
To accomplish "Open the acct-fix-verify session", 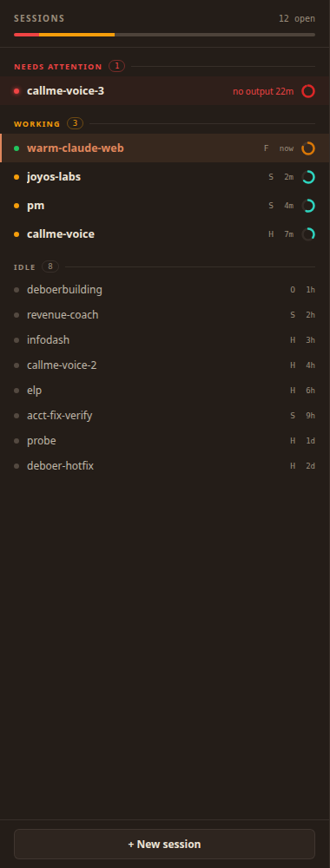I will coord(165,416).
